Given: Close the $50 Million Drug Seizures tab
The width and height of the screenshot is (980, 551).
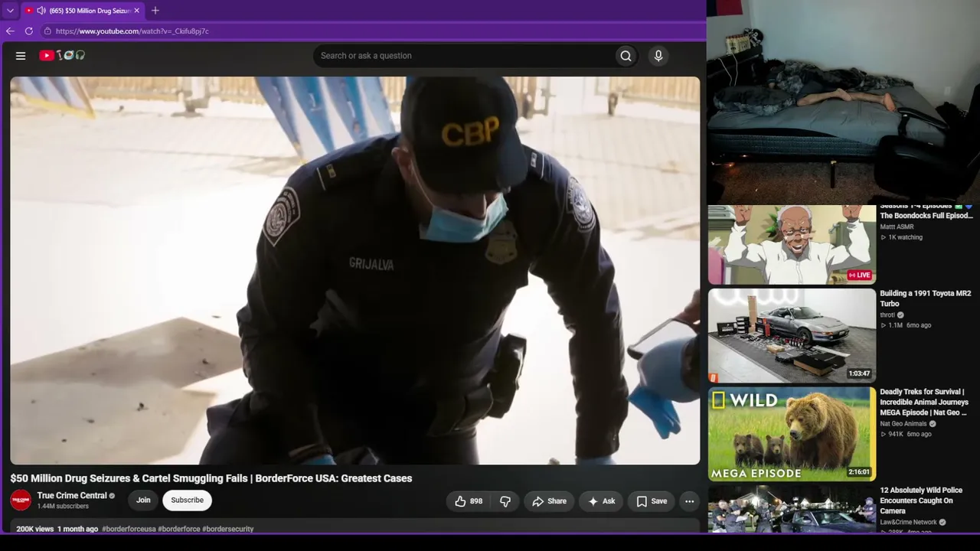Looking at the screenshot, I should point(137,11).
